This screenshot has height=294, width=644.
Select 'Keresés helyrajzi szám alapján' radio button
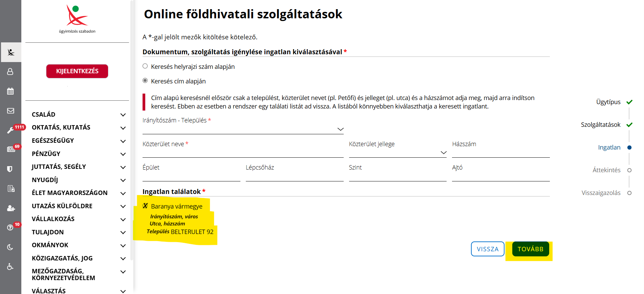tap(145, 66)
